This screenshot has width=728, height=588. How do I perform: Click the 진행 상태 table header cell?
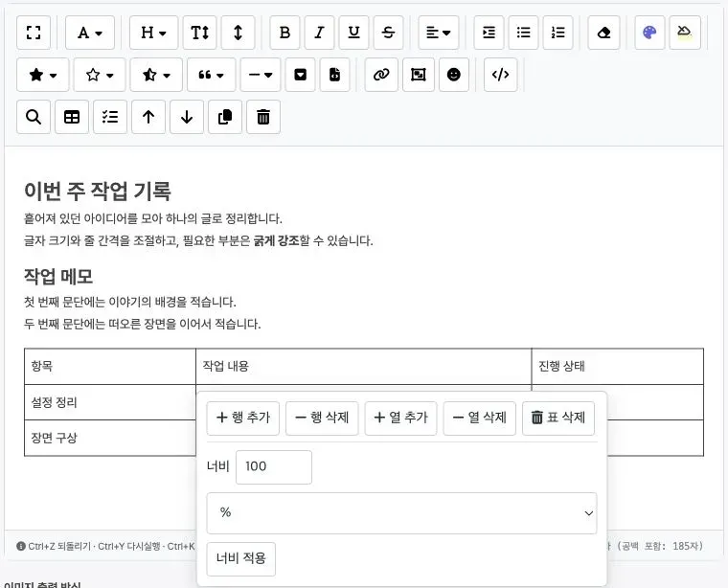618,367
